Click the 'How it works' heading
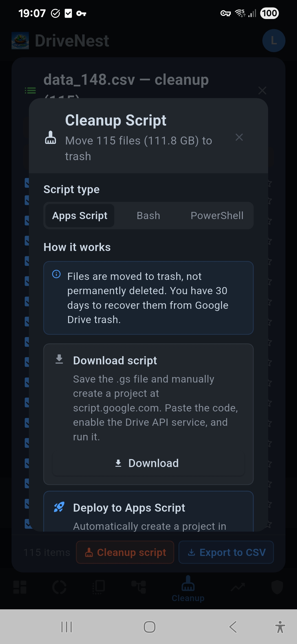This screenshot has width=297, height=644. click(77, 247)
